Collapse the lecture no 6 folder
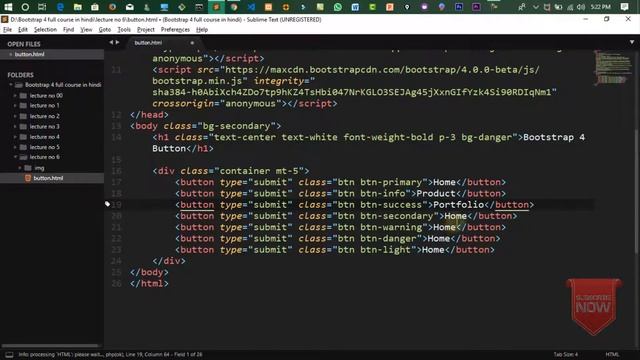640x360 pixels. pos(16,157)
